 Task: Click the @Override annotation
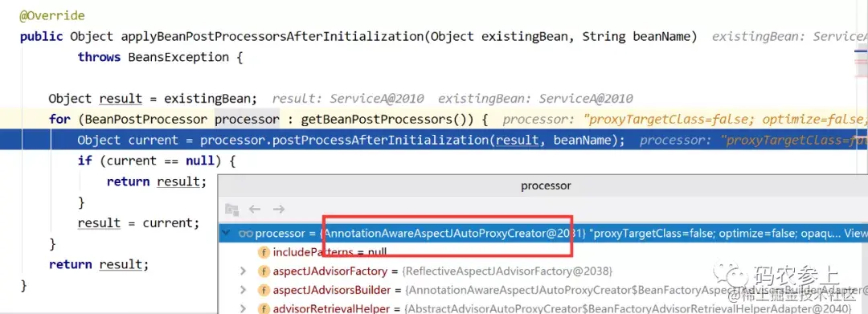point(52,16)
